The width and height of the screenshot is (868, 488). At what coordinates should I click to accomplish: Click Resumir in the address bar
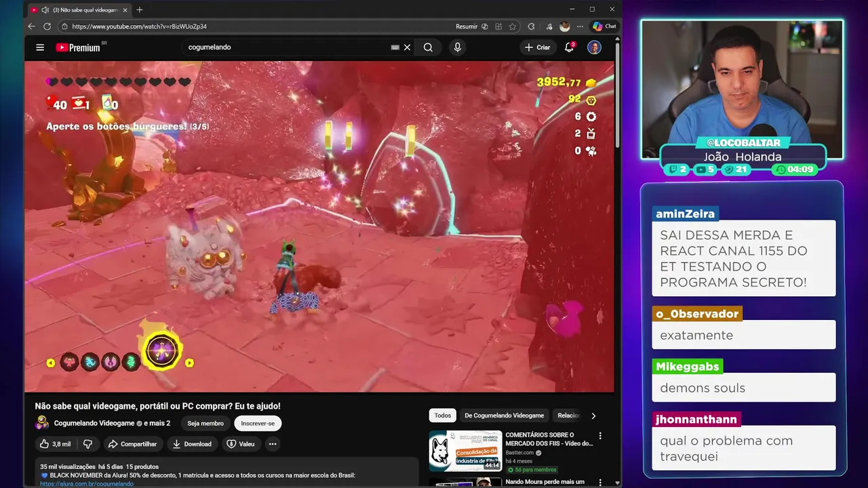(x=467, y=26)
